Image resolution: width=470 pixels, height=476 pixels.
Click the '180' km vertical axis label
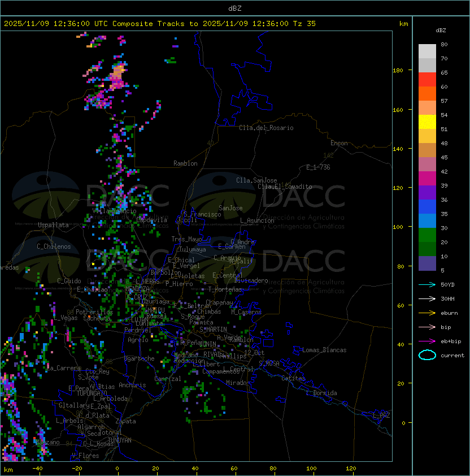(x=398, y=71)
